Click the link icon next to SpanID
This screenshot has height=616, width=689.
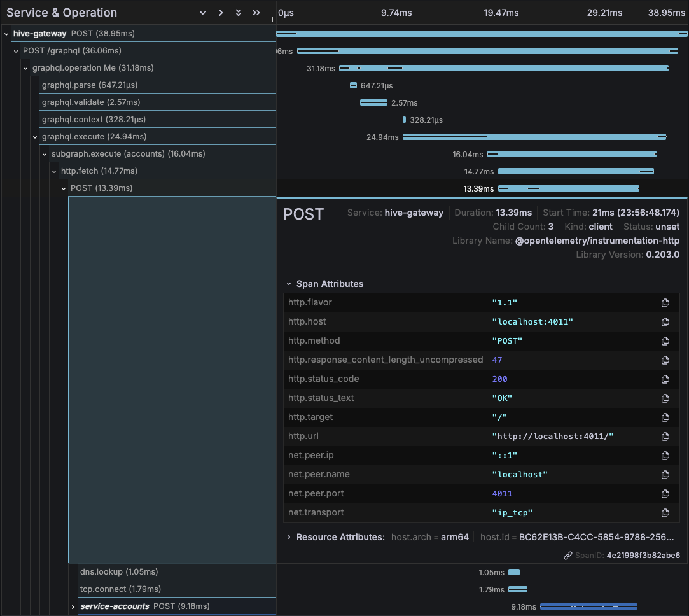pyautogui.click(x=569, y=555)
